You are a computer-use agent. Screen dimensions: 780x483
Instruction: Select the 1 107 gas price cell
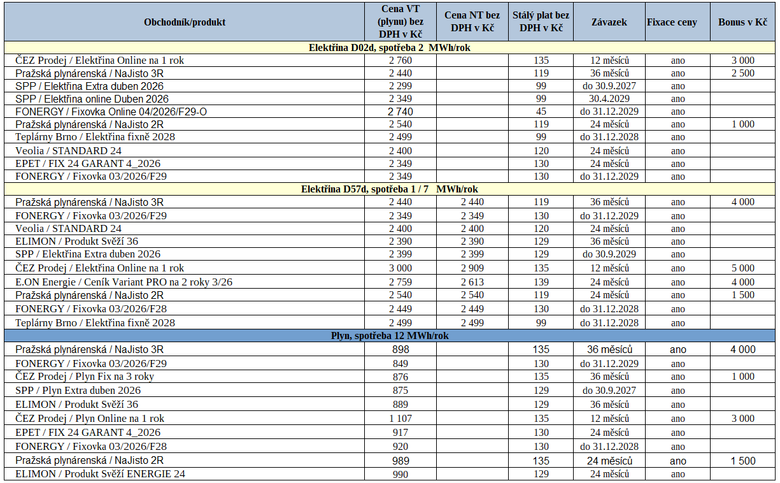(400, 418)
